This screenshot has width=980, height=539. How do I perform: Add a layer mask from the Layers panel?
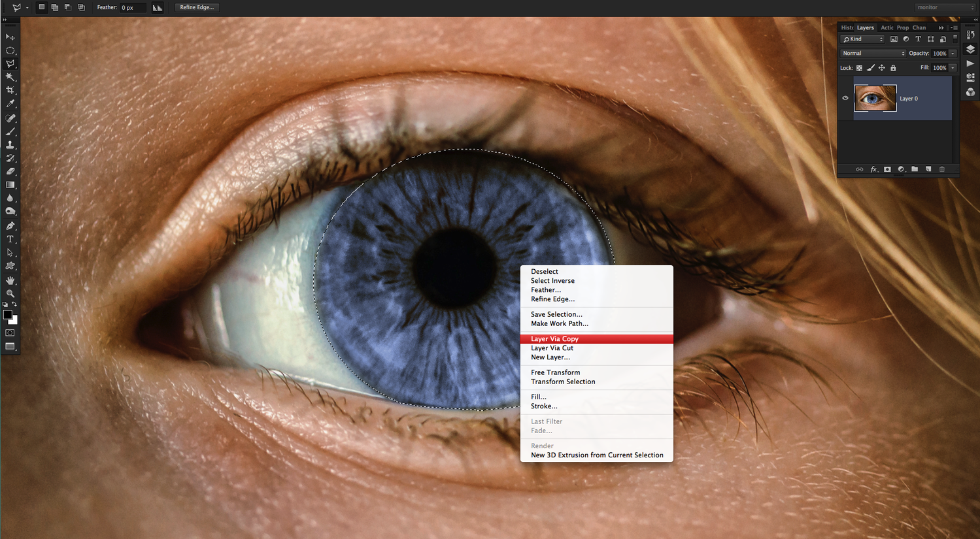pyautogui.click(x=887, y=169)
